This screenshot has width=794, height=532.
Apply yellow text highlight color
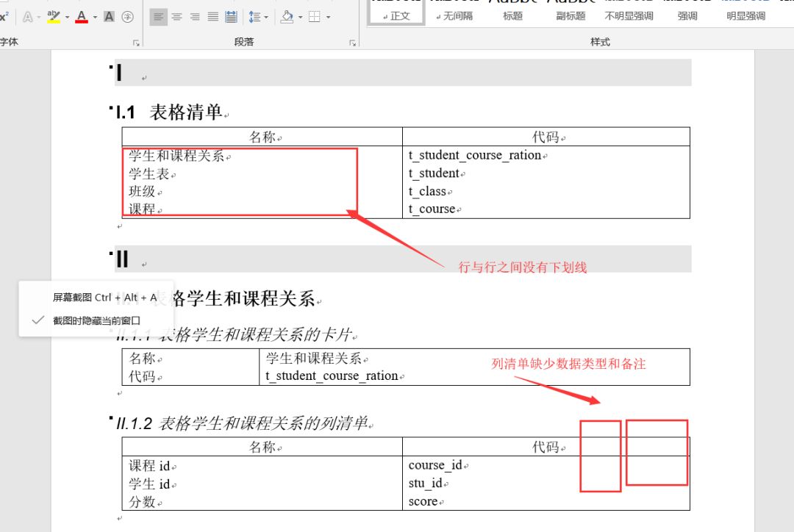coord(53,17)
